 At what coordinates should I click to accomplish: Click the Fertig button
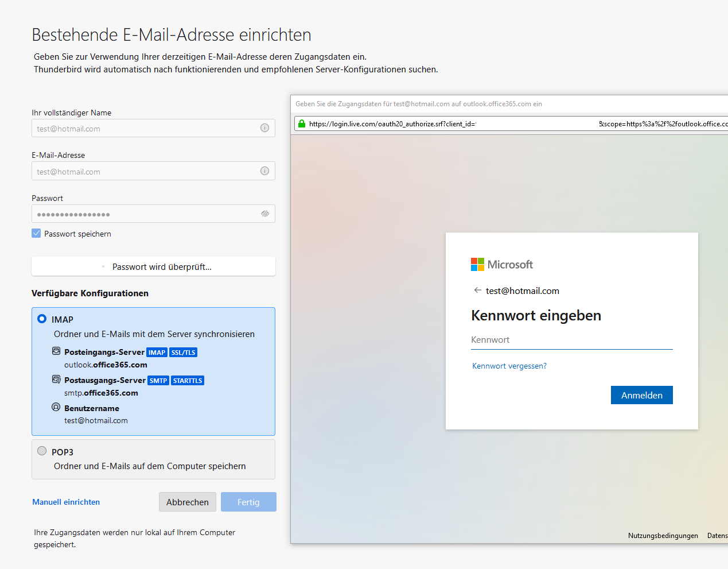tap(248, 502)
